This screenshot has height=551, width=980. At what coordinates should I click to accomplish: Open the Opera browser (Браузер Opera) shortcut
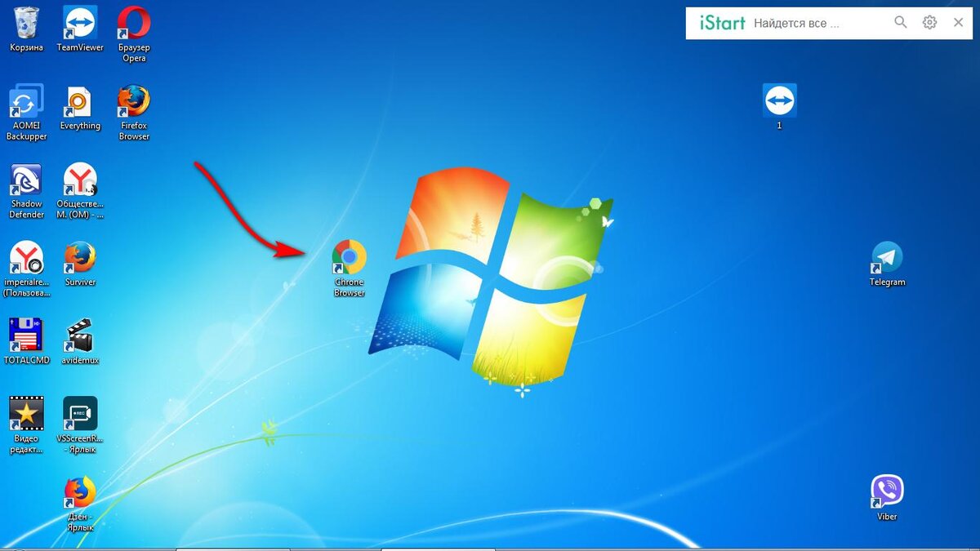point(134,33)
